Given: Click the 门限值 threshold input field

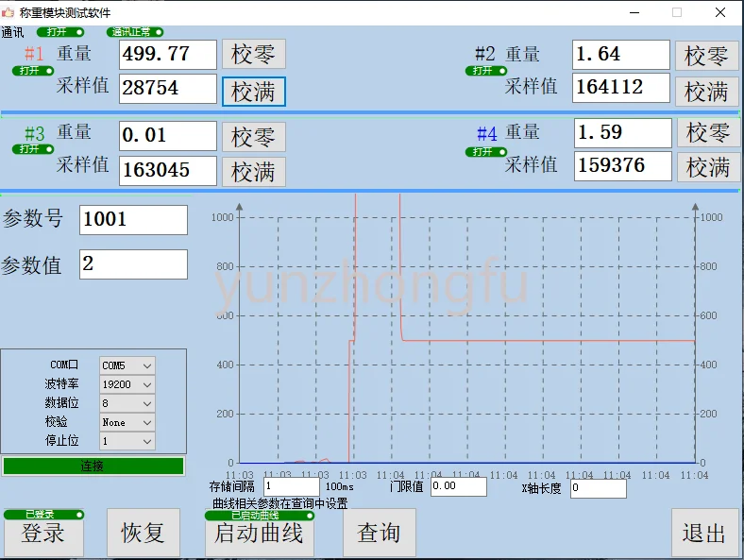Looking at the screenshot, I should point(458,486).
